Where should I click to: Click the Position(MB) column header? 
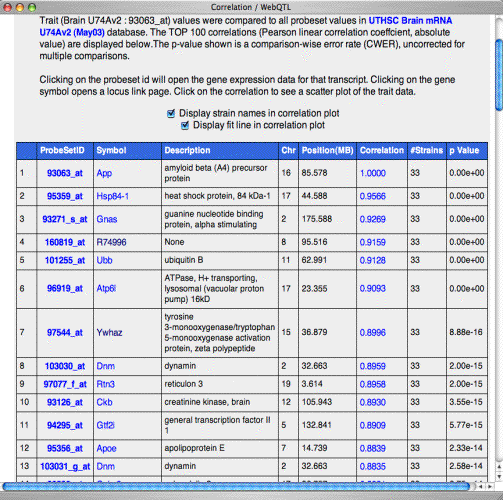(x=327, y=150)
